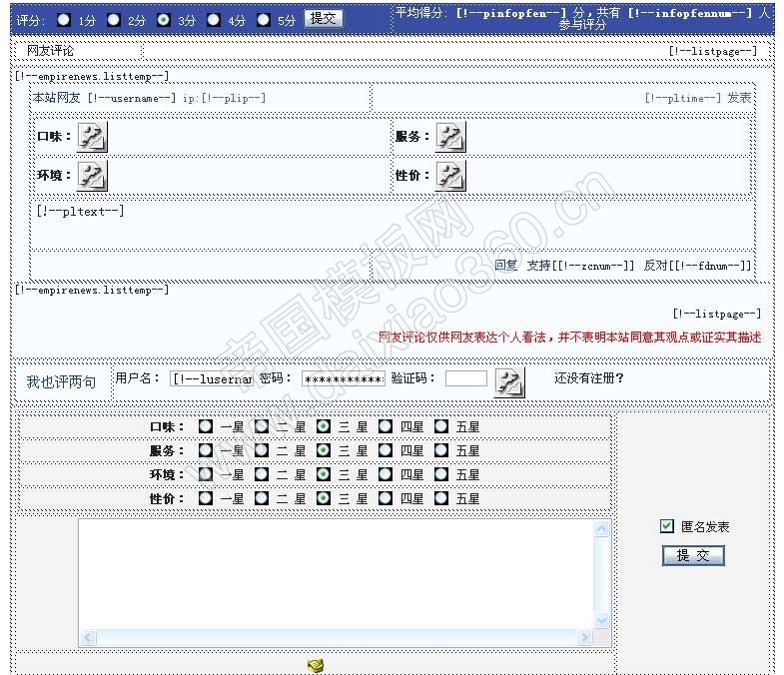Viewport: 784px width, 675px height.
Task: Choose 二星 for 口味
Action: 262,426
